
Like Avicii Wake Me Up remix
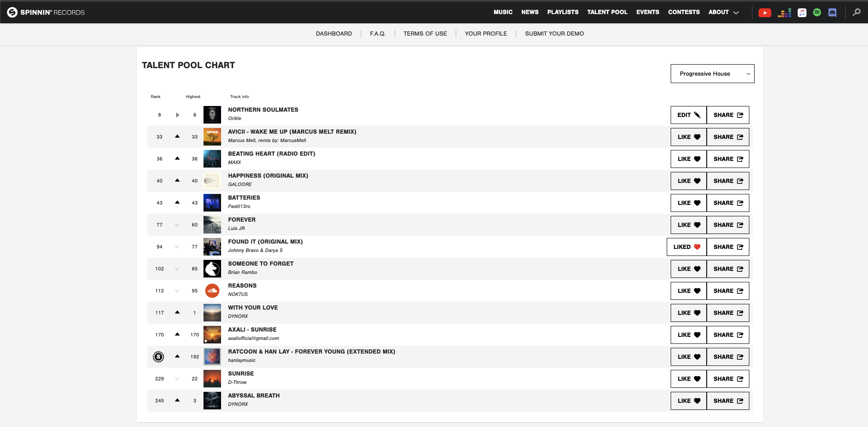click(x=689, y=137)
